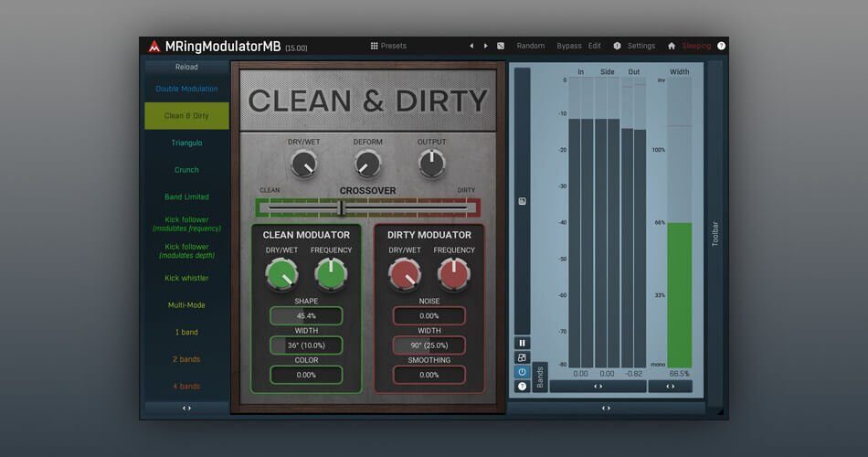This screenshot has width=868, height=457.
Task: Click the Clean Modulator Shape value field
Action: tap(306, 315)
